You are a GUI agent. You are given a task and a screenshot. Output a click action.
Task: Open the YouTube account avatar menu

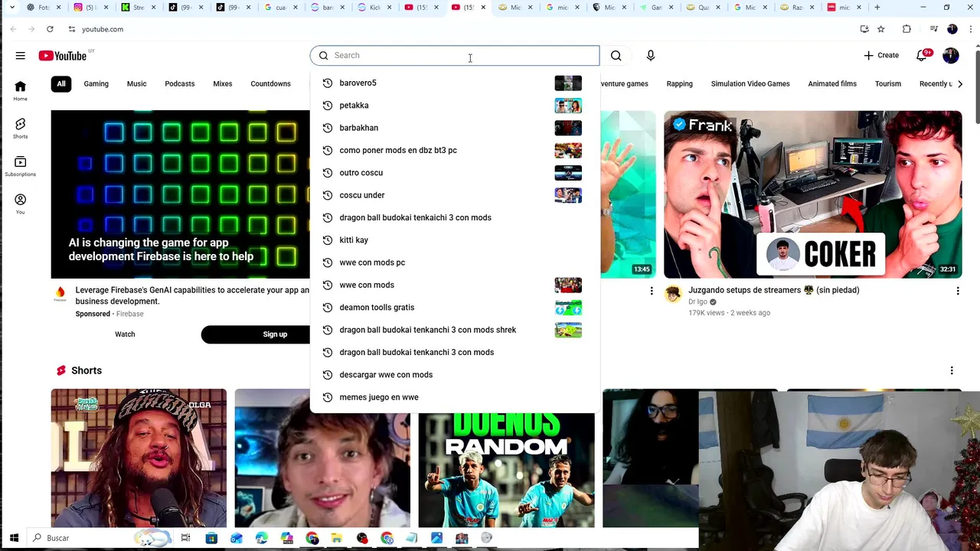point(951,55)
